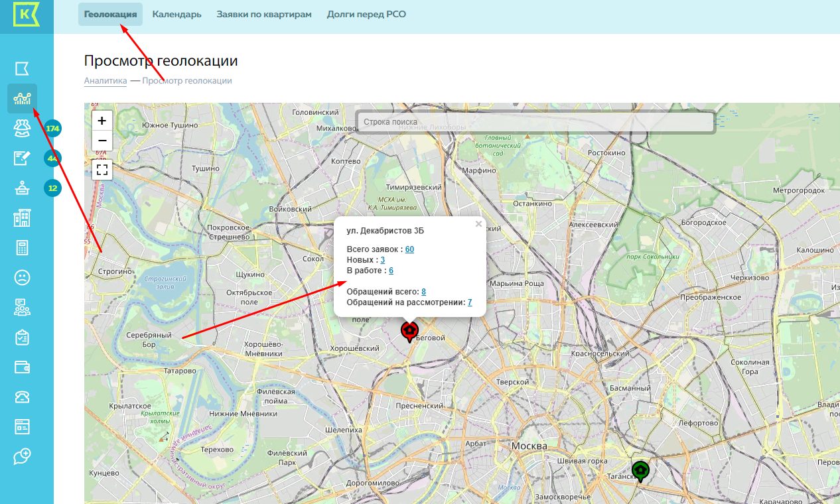
Task: Open the residents group section icon
Action: (22, 127)
